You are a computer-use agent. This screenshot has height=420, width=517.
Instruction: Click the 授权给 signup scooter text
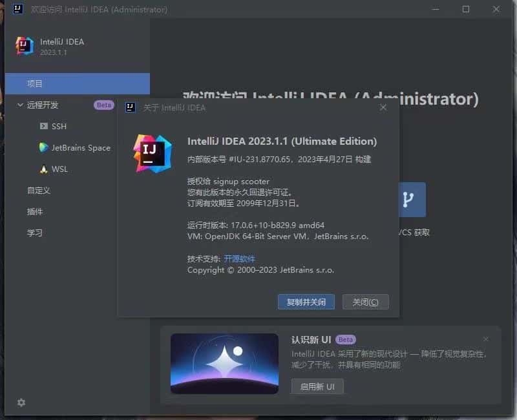pyautogui.click(x=228, y=182)
